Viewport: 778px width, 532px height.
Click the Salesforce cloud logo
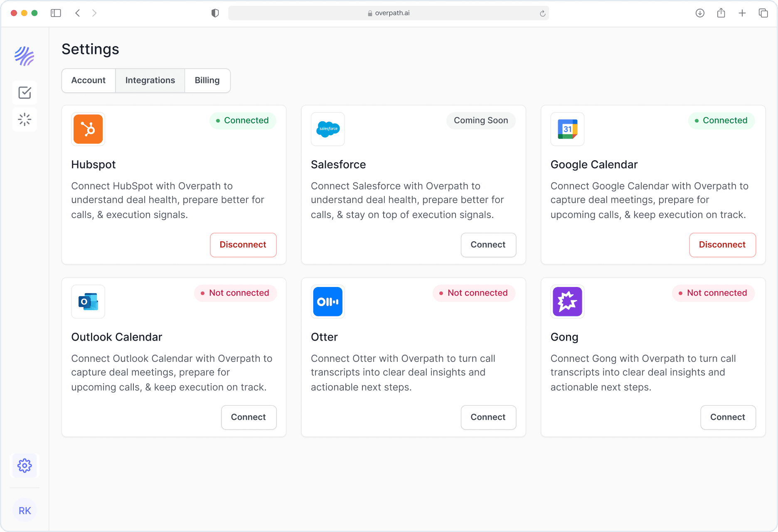(328, 129)
